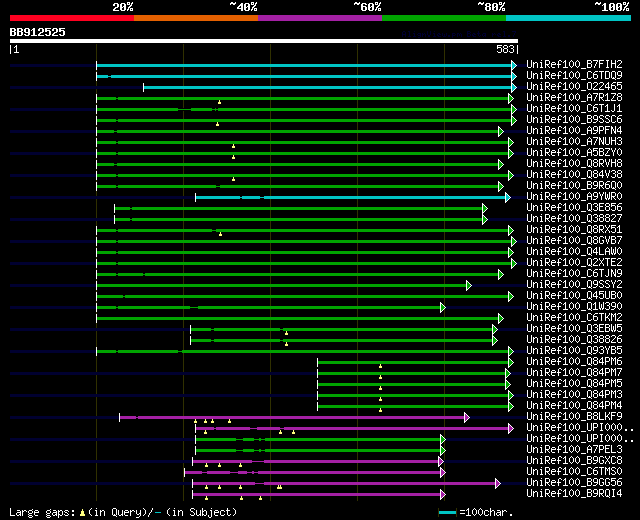This screenshot has width=640, height=520.
Task: Select the UniRef100_Q8RX51 label
Action: click(574, 230)
